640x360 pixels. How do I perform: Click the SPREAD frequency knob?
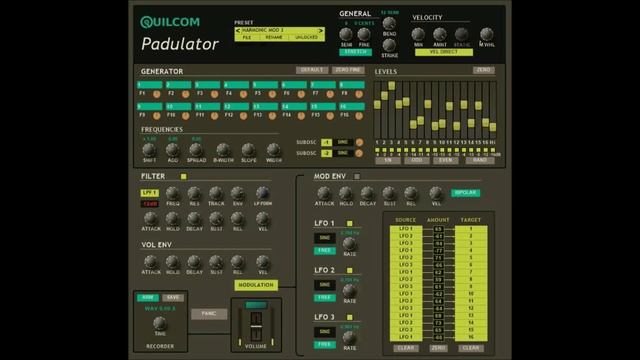(x=196, y=150)
